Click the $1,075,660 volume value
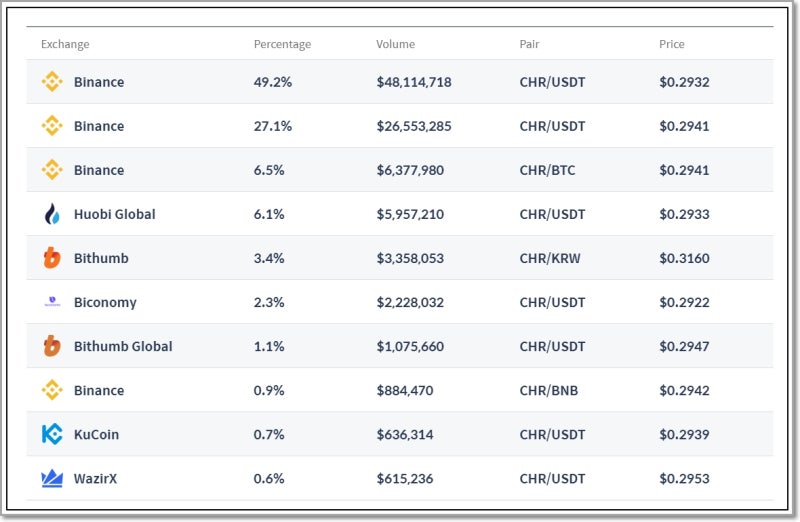The width and height of the screenshot is (800, 522). click(410, 346)
